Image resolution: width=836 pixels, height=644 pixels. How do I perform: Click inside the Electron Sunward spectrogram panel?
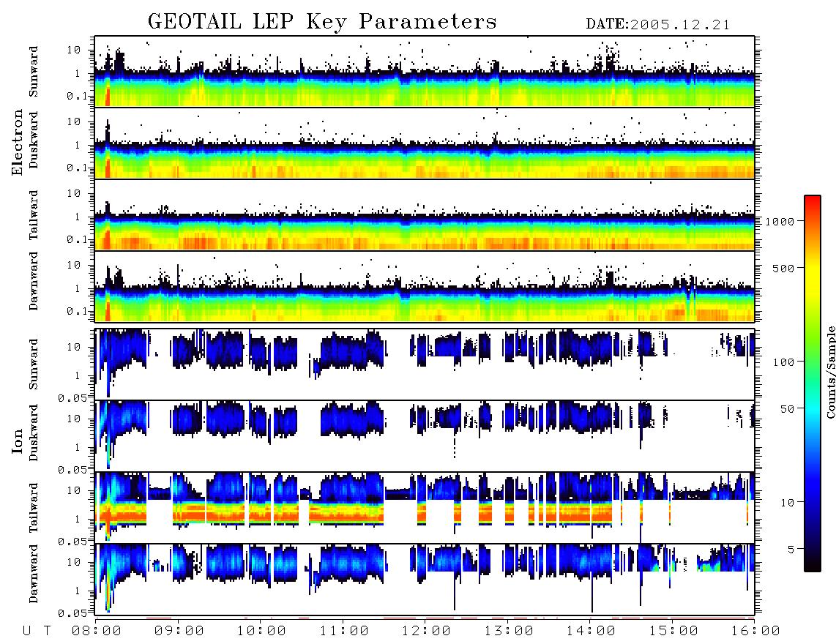tap(425, 72)
